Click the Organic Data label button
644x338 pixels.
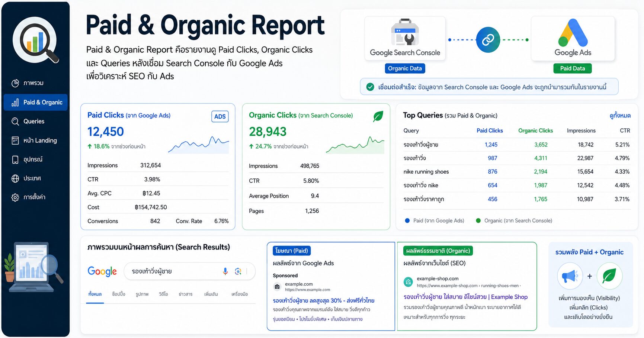pyautogui.click(x=405, y=68)
